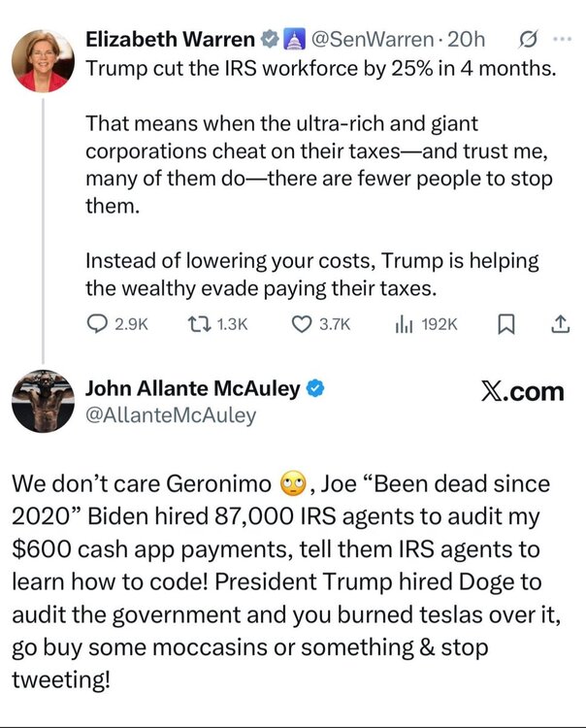
Task: Bookmark Elizabeth Warren's tweet
Action: click(x=505, y=324)
